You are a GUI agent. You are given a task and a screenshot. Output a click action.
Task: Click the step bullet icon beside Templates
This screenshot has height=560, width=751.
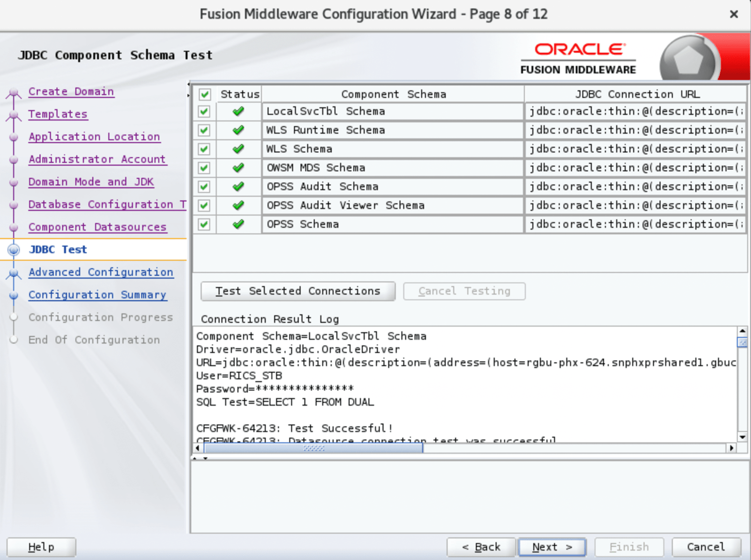pos(14,115)
